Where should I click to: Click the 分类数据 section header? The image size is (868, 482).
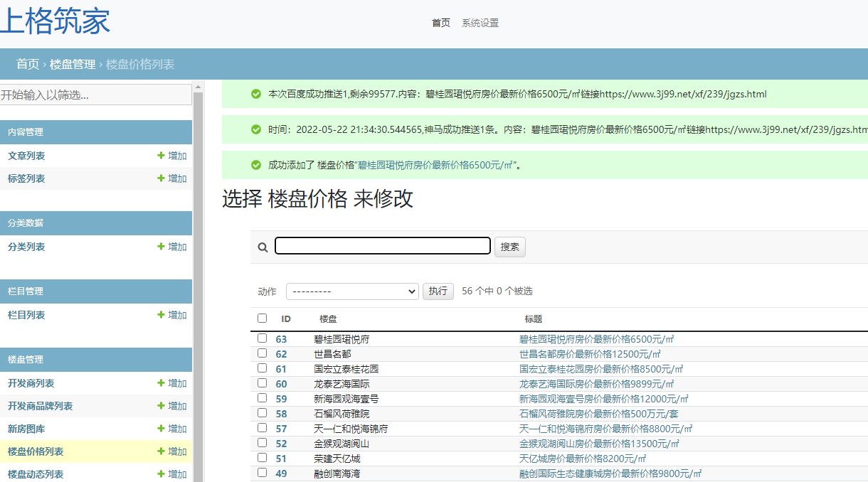click(x=96, y=223)
